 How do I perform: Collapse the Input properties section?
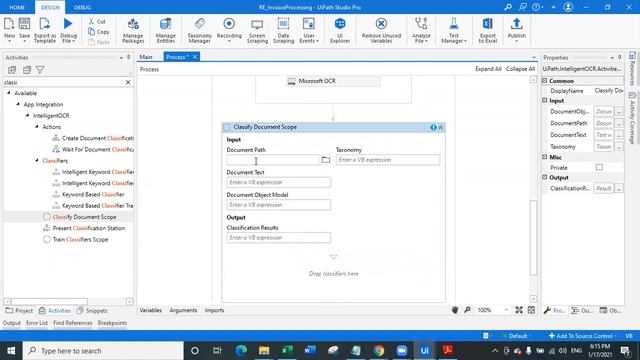[544, 100]
